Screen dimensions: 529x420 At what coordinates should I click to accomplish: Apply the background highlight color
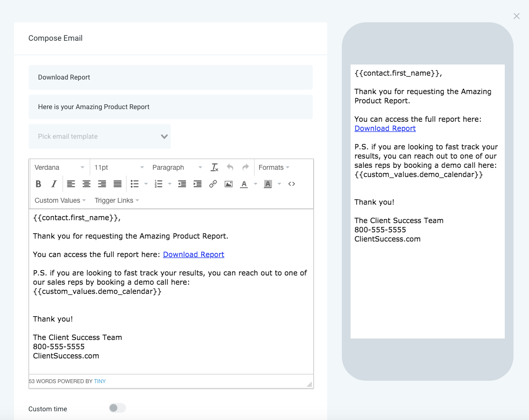268,184
